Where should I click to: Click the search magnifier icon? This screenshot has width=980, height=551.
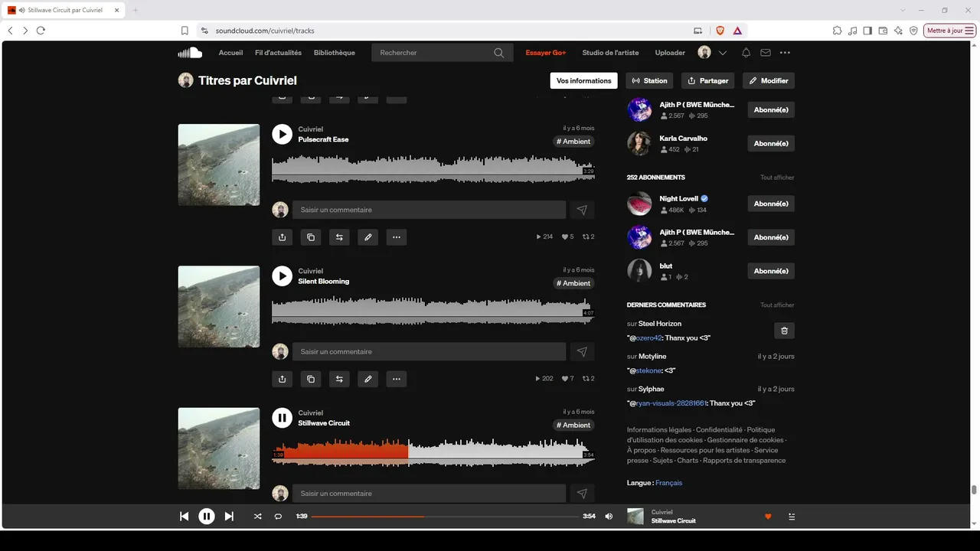[499, 53]
